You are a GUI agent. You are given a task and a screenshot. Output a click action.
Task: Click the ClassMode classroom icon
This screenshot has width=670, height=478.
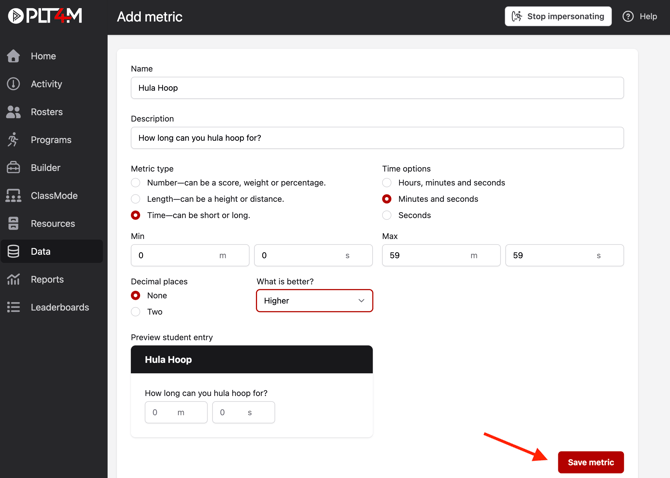click(x=13, y=196)
